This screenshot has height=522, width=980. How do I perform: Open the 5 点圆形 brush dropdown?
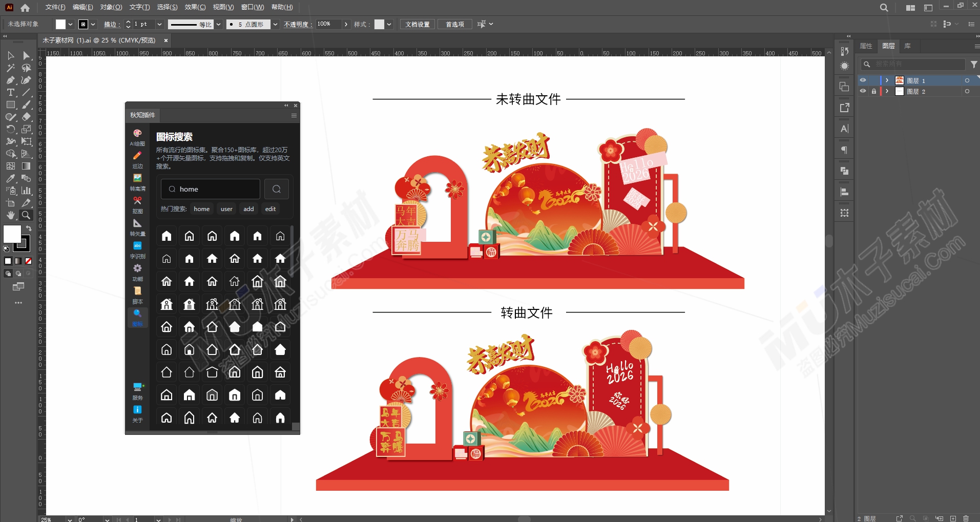coord(276,24)
